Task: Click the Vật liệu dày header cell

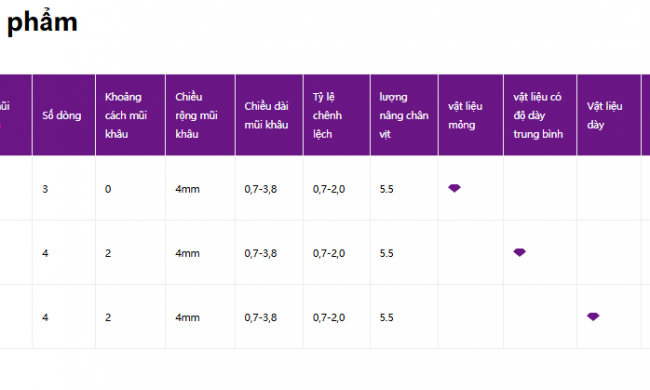Action: coord(609,115)
